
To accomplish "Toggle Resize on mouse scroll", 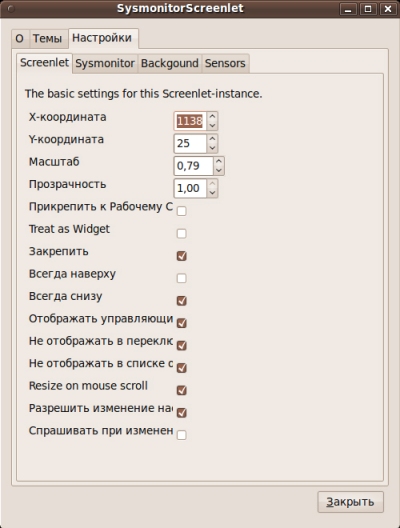I will (x=181, y=390).
